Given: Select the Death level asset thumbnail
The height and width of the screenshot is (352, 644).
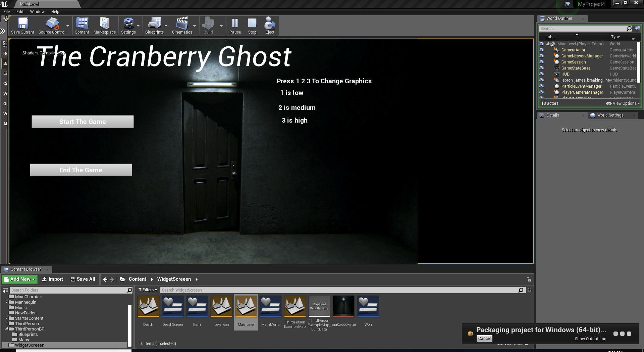Looking at the screenshot, I should pyautogui.click(x=148, y=306).
